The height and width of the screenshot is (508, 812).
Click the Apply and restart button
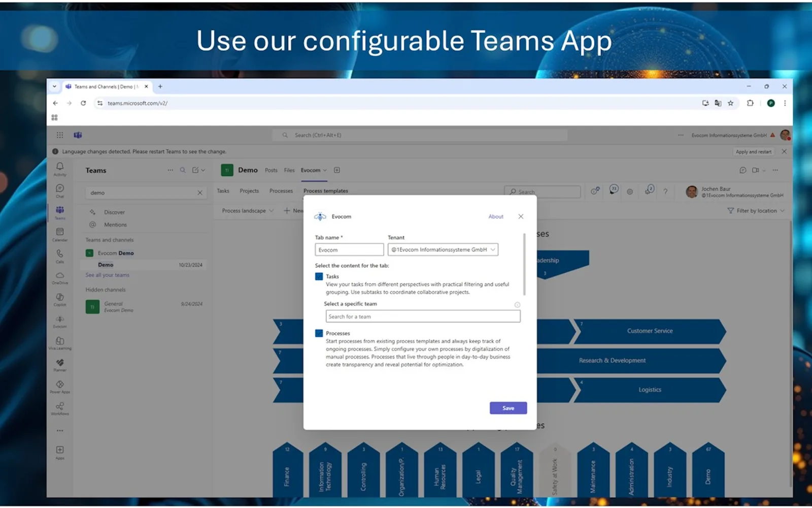(x=754, y=151)
